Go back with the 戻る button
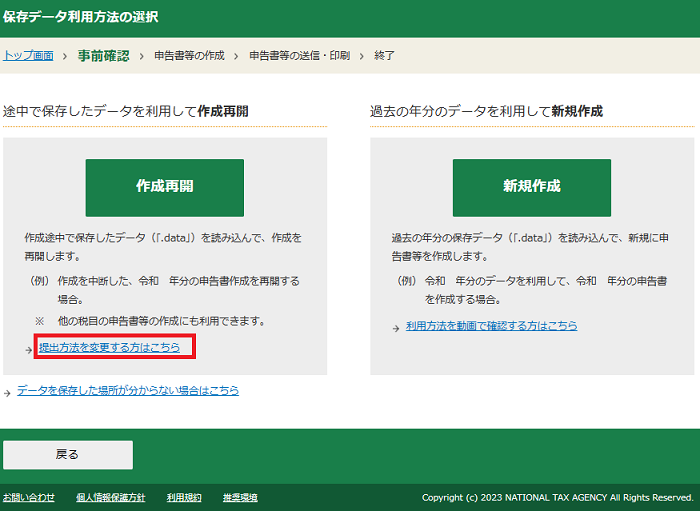Image resolution: width=700 pixels, height=511 pixels. [x=67, y=454]
